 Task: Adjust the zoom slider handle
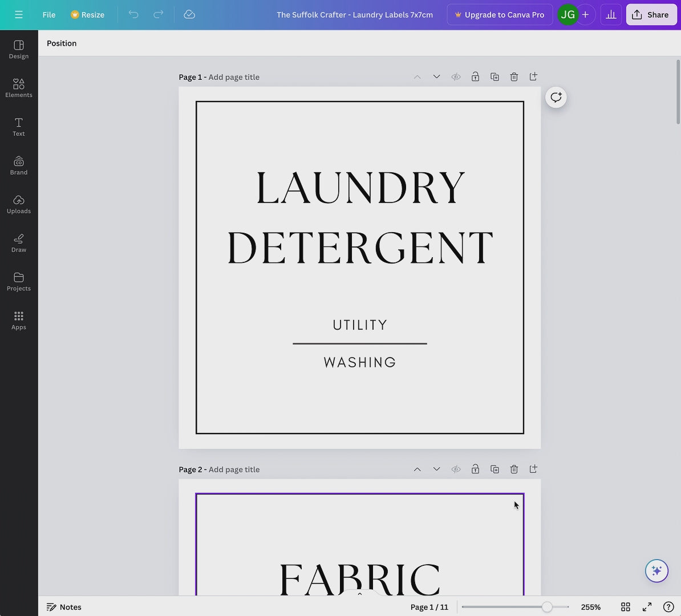tap(547, 607)
